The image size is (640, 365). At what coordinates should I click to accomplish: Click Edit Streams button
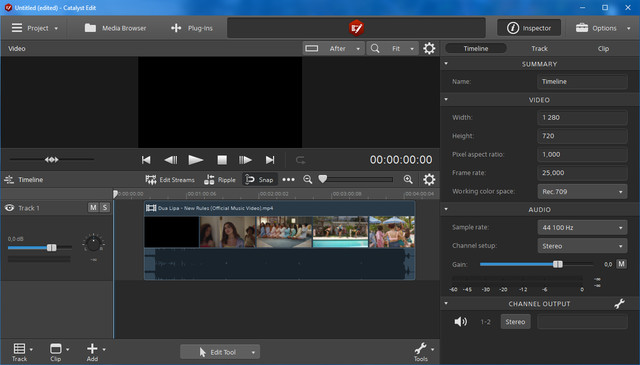point(170,180)
